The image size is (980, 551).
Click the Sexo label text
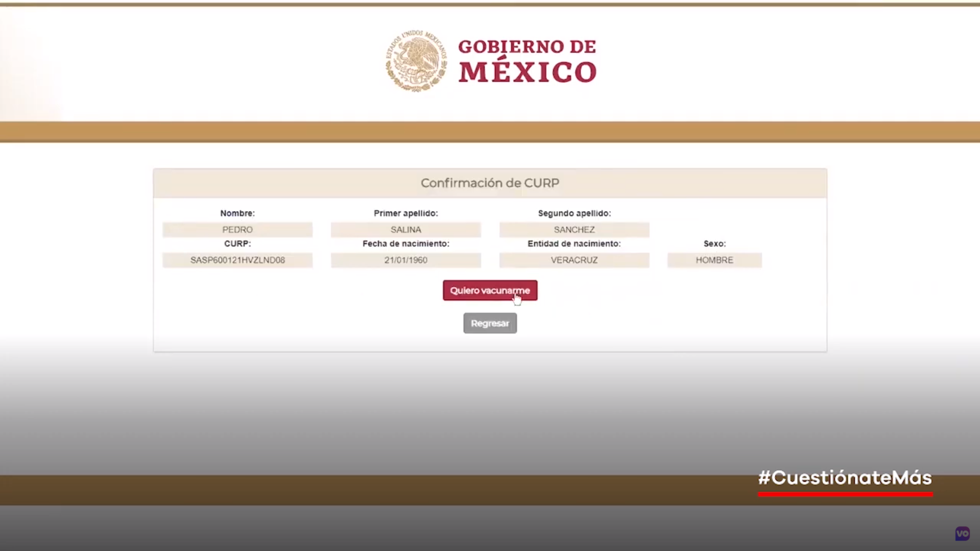[x=714, y=244]
